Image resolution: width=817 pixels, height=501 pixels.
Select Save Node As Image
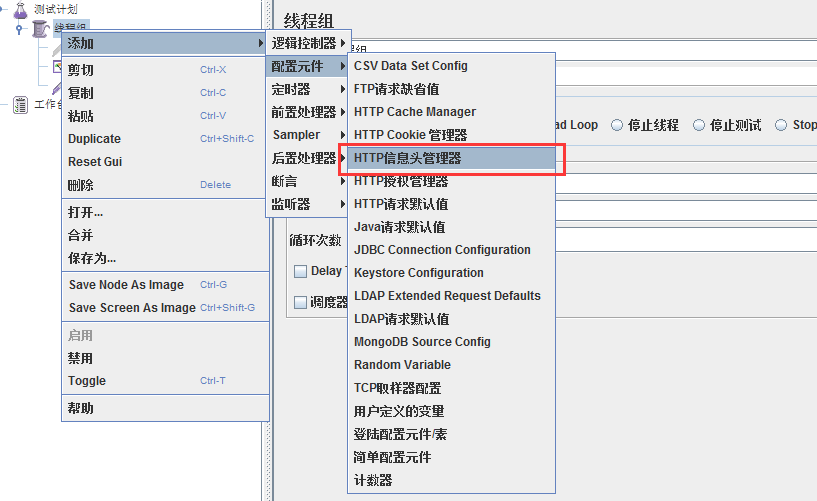(165, 285)
